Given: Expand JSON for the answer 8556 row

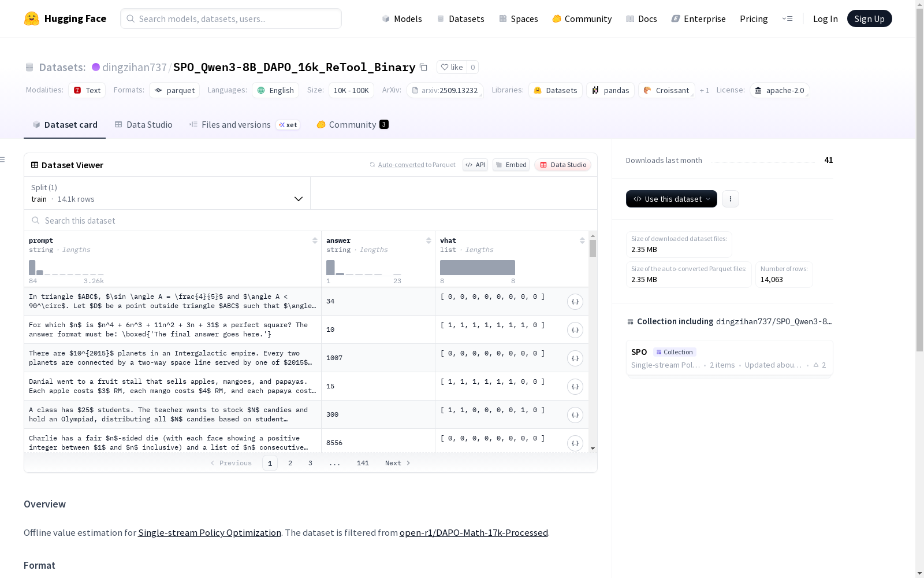Looking at the screenshot, I should tap(575, 443).
